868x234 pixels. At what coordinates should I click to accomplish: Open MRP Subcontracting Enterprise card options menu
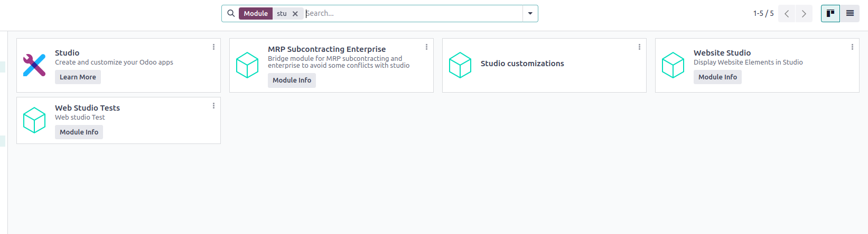tap(426, 47)
